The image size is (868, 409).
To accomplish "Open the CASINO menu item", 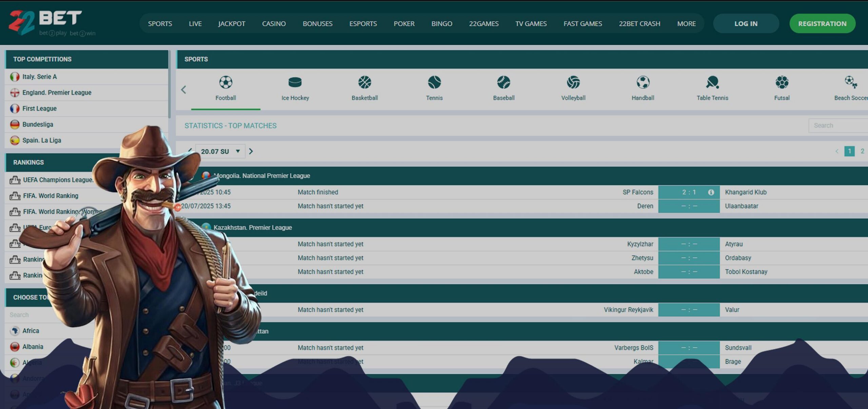I will (x=274, y=24).
